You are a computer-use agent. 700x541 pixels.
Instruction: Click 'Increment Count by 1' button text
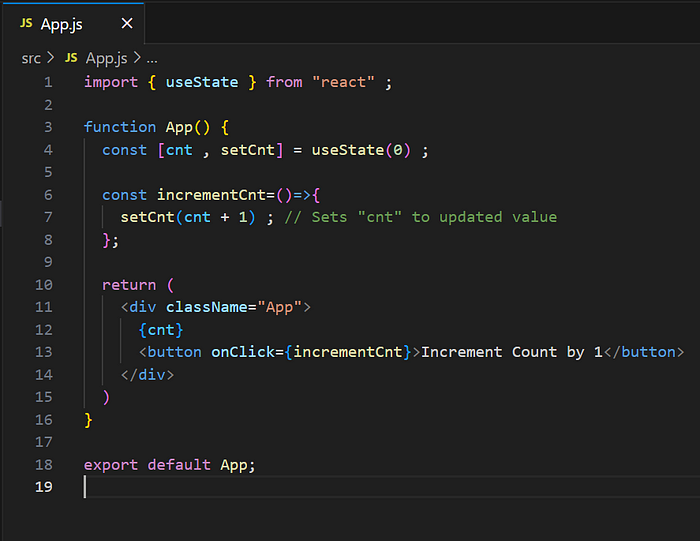point(512,353)
